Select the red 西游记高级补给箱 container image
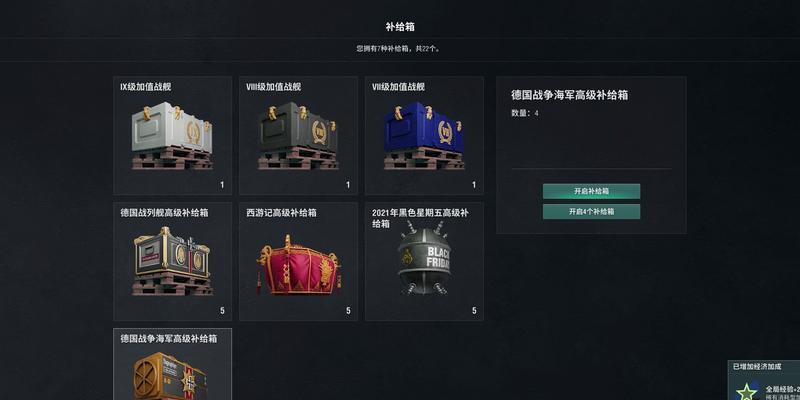 coord(298,264)
